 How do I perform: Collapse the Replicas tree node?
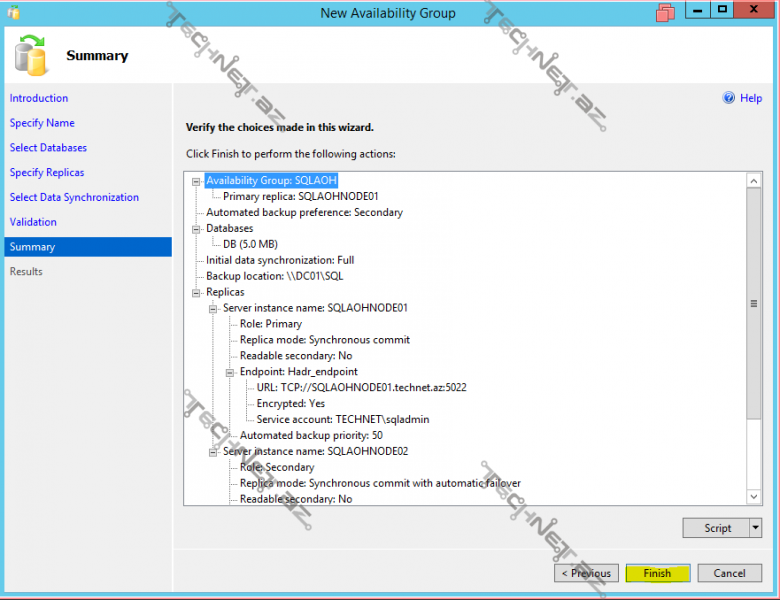[197, 292]
